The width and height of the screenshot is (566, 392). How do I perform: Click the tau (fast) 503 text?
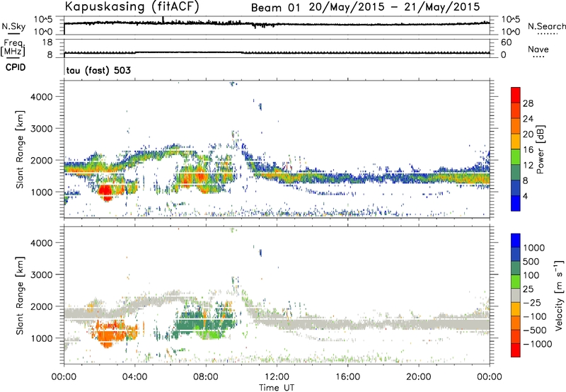pyautogui.click(x=98, y=70)
